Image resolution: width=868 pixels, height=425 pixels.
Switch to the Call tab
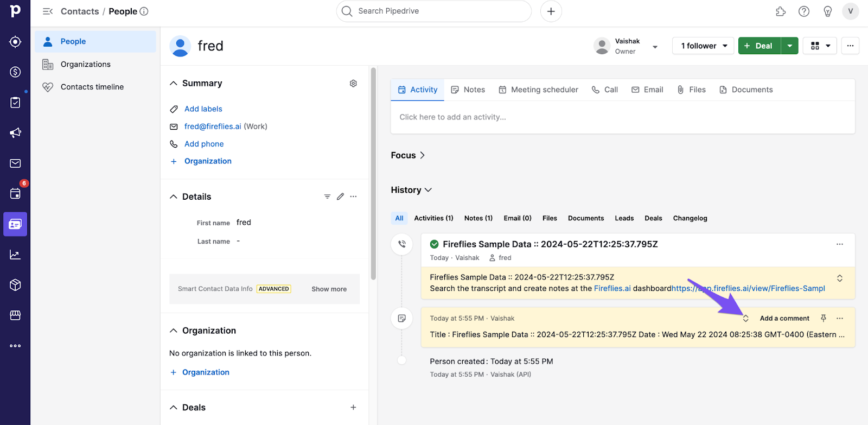(605, 90)
